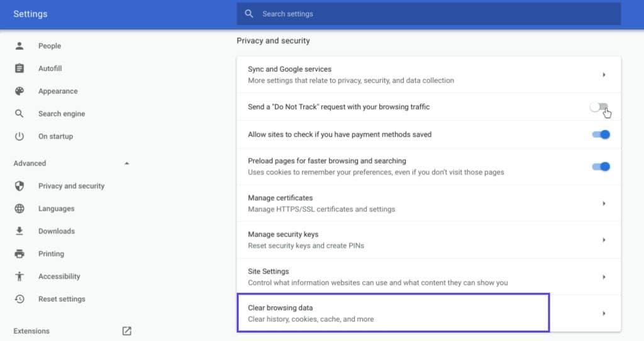Open Downloads in the sidebar menu

(57, 232)
